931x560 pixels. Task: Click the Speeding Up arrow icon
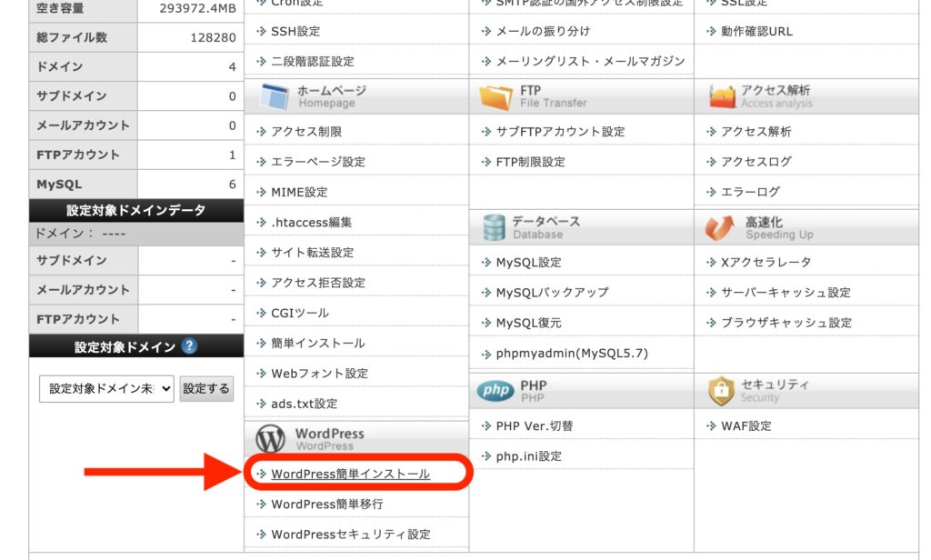[x=720, y=227]
